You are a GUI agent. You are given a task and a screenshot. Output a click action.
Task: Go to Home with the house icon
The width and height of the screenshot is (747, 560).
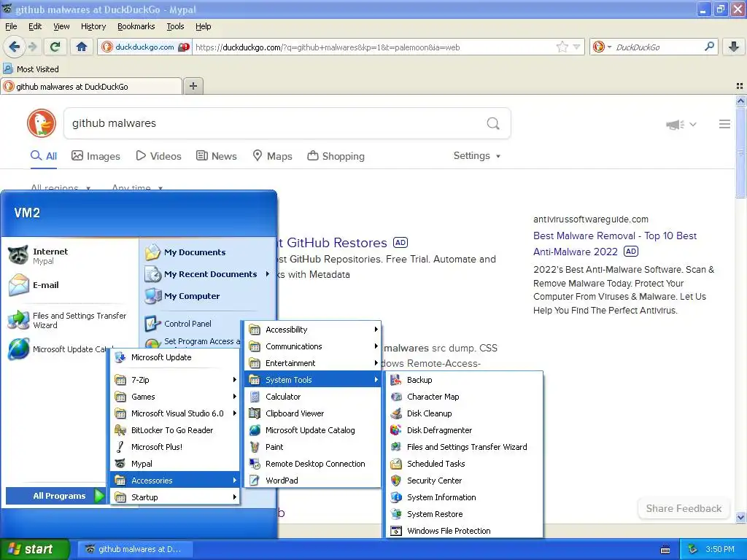82,47
